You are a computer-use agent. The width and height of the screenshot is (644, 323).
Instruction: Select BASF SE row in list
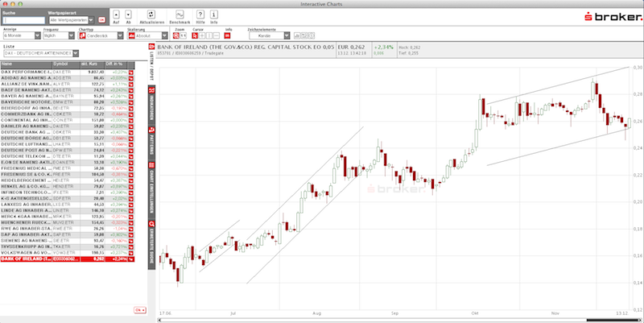click(68, 90)
